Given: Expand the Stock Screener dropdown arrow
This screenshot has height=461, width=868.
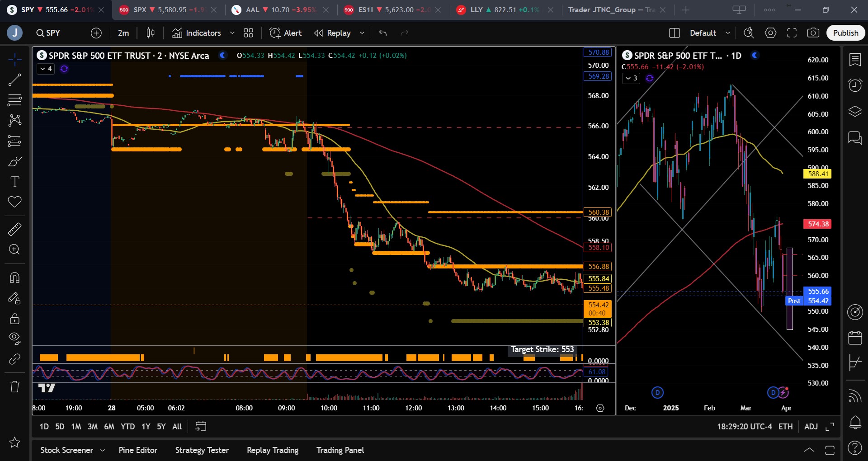Looking at the screenshot, I should pyautogui.click(x=103, y=450).
